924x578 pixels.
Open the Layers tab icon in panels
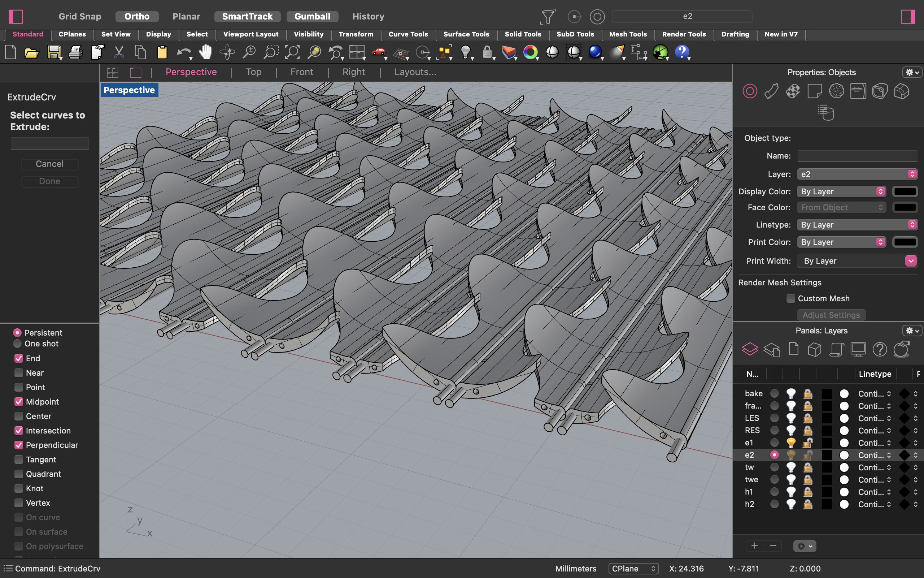[x=750, y=349]
